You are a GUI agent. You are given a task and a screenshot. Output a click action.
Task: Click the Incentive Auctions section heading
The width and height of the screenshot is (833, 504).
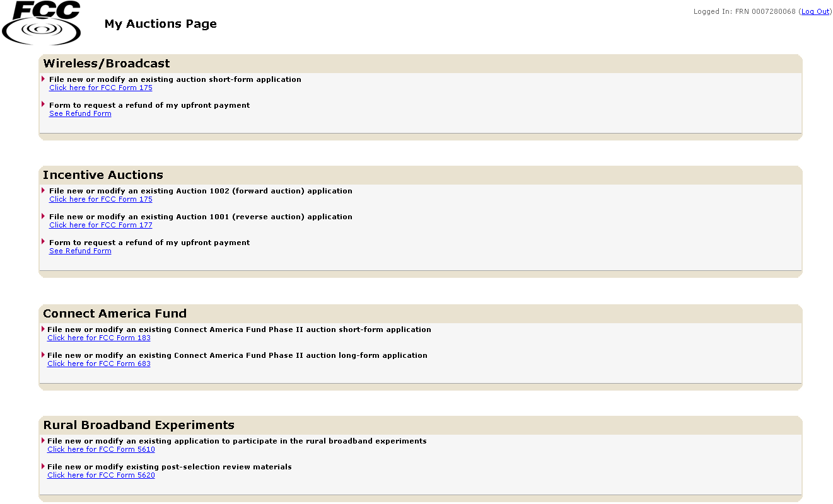103,175
